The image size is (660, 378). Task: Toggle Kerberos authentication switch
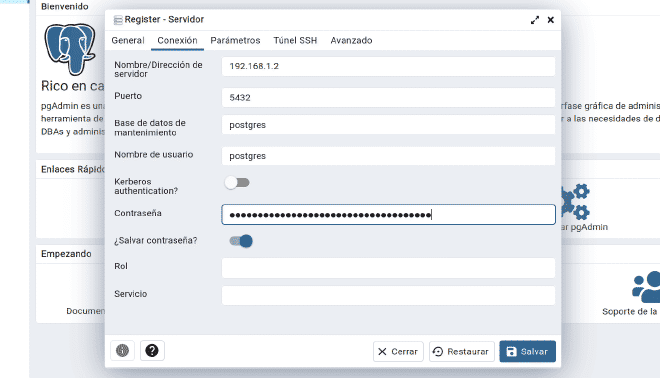pos(237,183)
